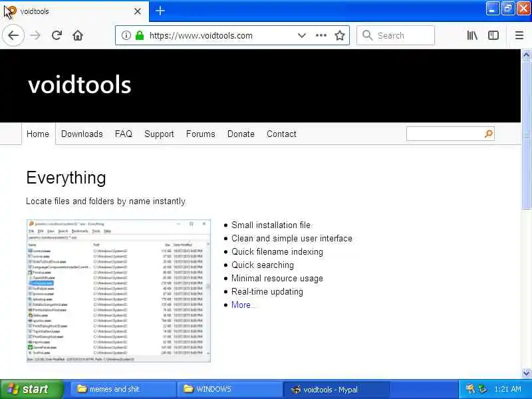
Task: Open the Home tab on site
Action: (38, 134)
